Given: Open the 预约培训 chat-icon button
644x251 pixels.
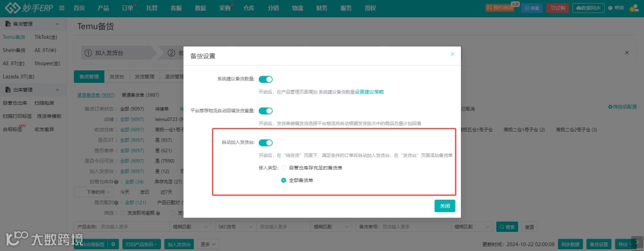Looking at the screenshot, I should tap(500, 8).
